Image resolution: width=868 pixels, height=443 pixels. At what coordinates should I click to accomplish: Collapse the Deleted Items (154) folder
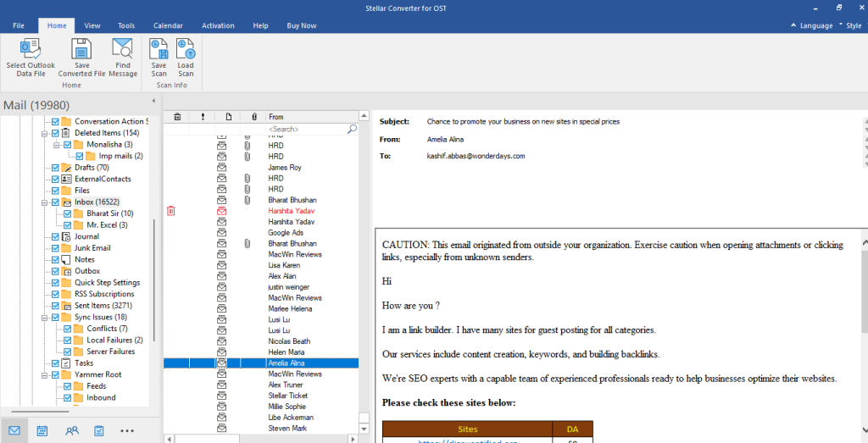point(45,133)
